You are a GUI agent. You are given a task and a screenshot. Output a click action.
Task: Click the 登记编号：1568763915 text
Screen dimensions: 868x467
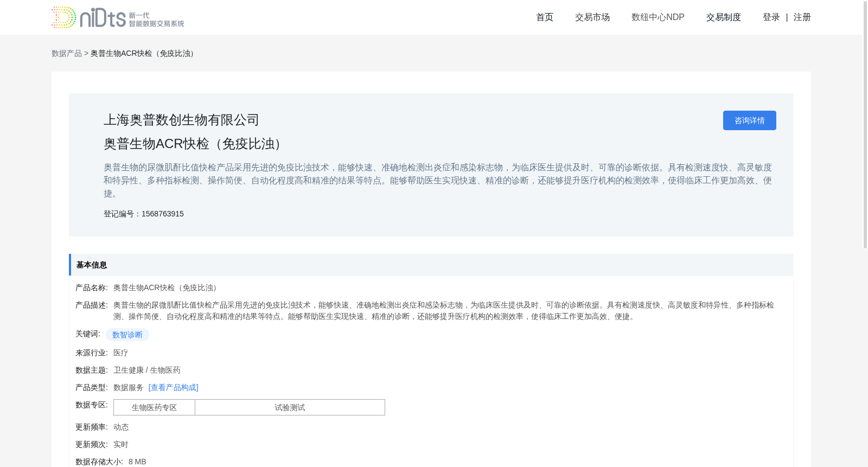pos(144,214)
